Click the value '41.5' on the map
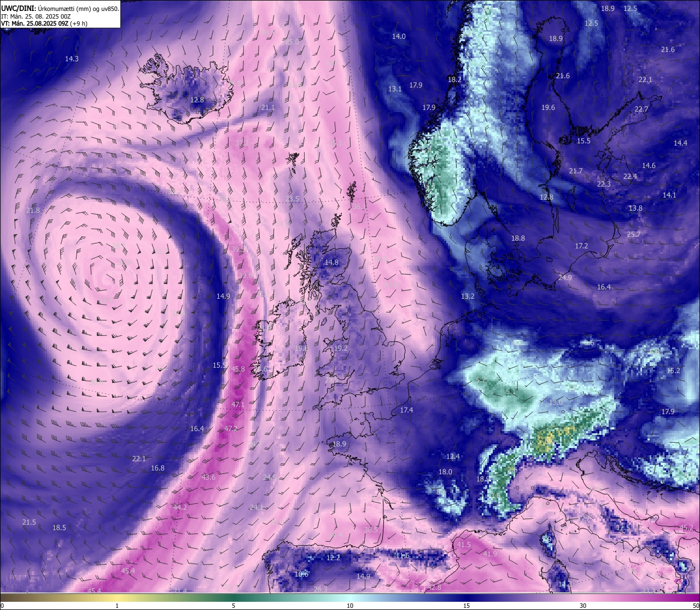The image size is (700, 610). click(x=464, y=545)
